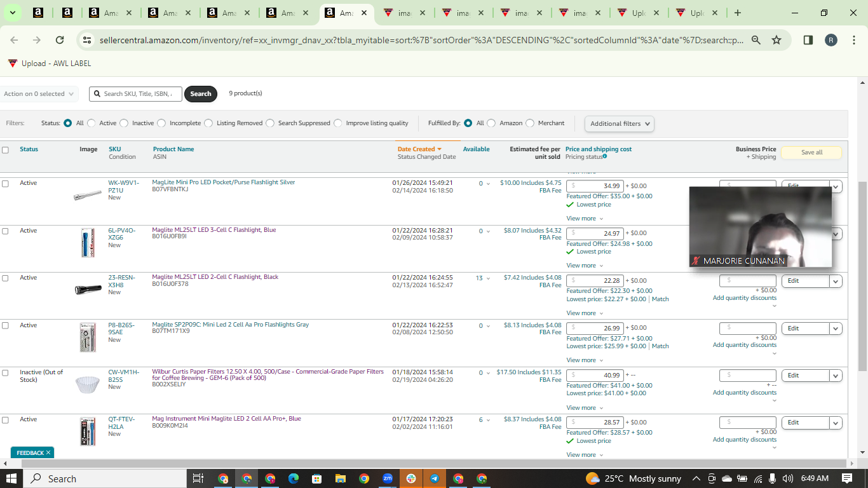868x488 pixels.
Task: Set Fulfilled By to Merchant
Action: click(x=530, y=123)
